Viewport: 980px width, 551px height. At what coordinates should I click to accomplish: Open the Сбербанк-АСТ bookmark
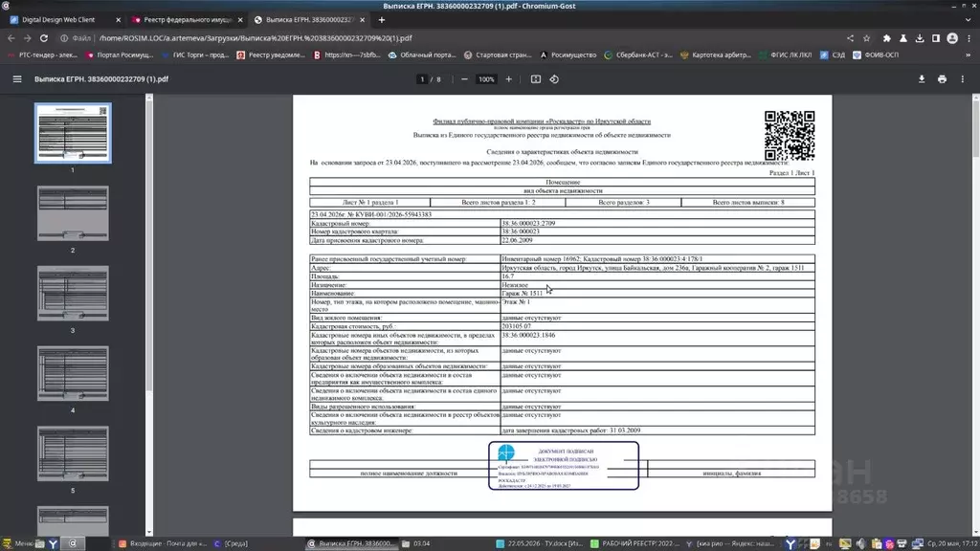(x=638, y=55)
